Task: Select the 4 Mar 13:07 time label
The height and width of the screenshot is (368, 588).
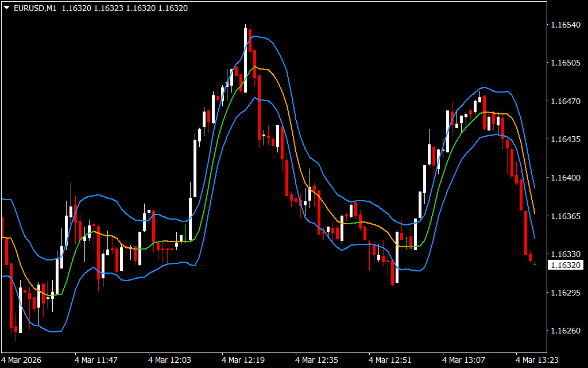Action: point(463,360)
